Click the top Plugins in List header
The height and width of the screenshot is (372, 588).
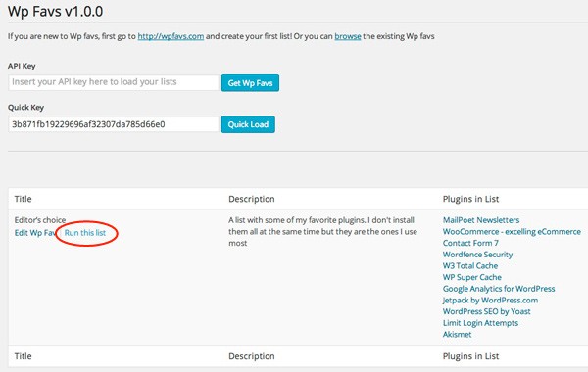click(470, 199)
